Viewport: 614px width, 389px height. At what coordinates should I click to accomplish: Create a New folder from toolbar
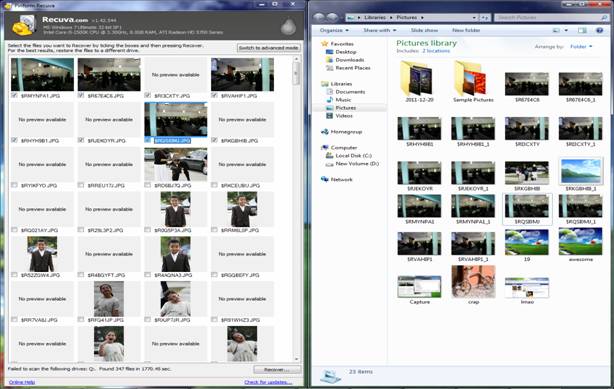[466, 30]
